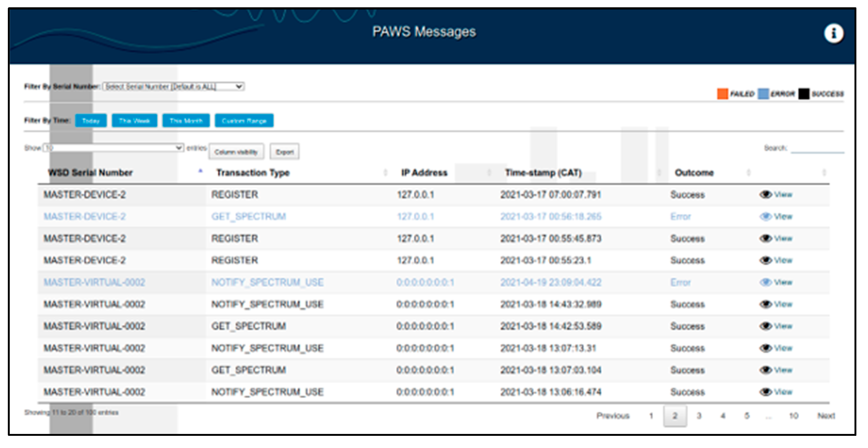Open the Column visibility menu

(236, 152)
